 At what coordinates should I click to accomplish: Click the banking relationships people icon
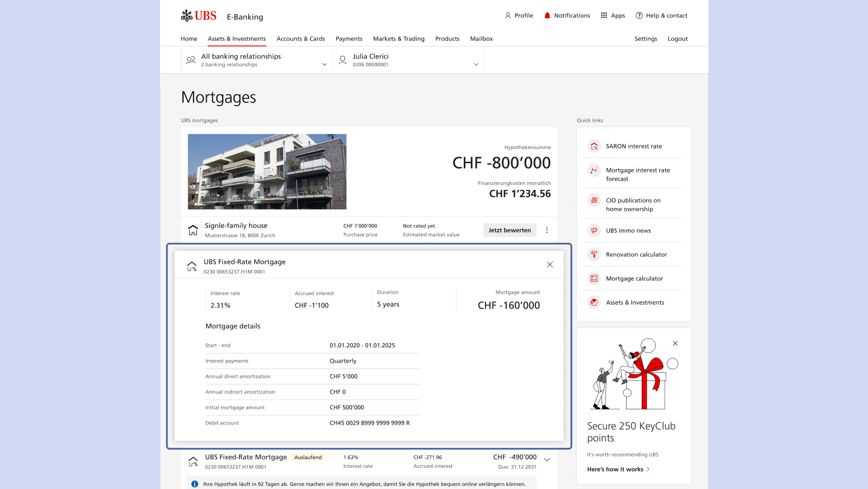coord(191,60)
